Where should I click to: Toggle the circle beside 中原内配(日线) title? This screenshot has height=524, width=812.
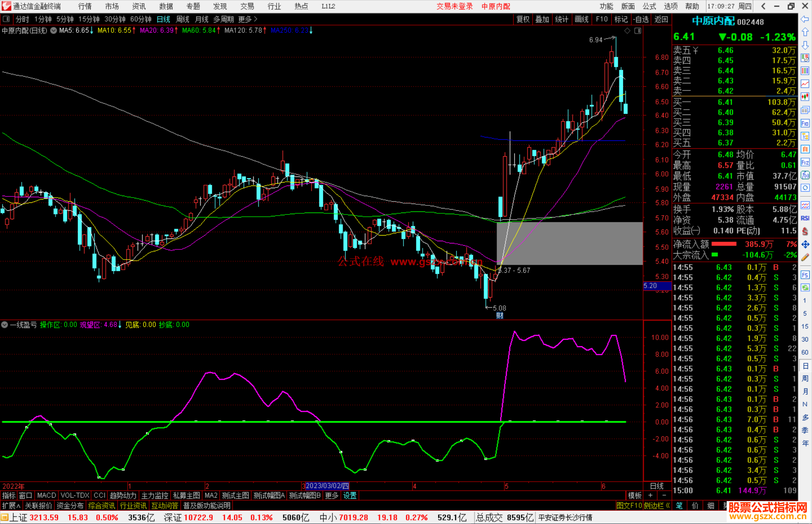(x=53, y=30)
